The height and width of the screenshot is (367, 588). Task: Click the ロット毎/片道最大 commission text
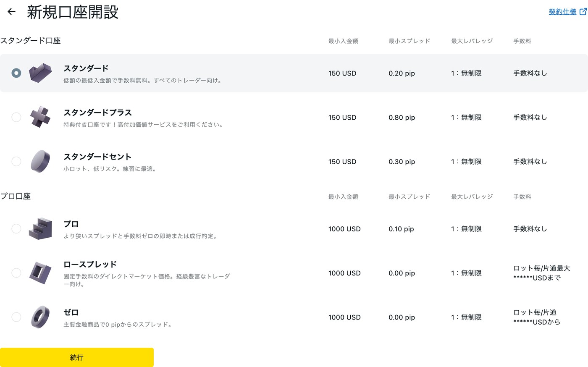[x=542, y=273]
